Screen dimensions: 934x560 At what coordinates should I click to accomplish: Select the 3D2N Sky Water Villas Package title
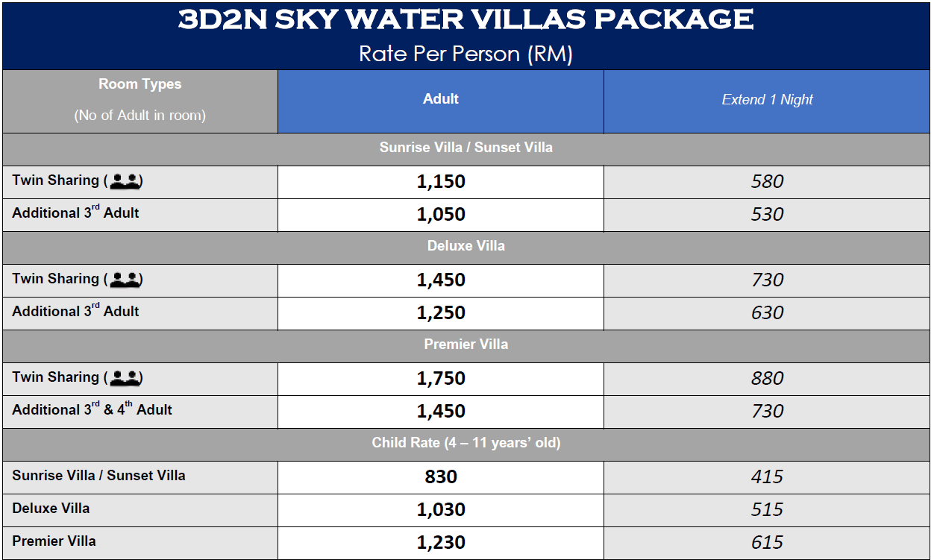pyautogui.click(x=466, y=19)
